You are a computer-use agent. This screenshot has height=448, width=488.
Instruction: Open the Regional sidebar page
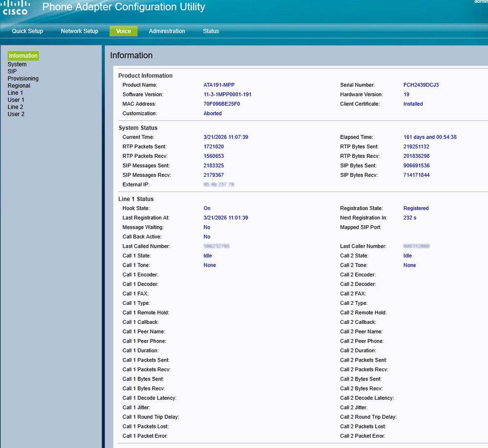click(19, 85)
